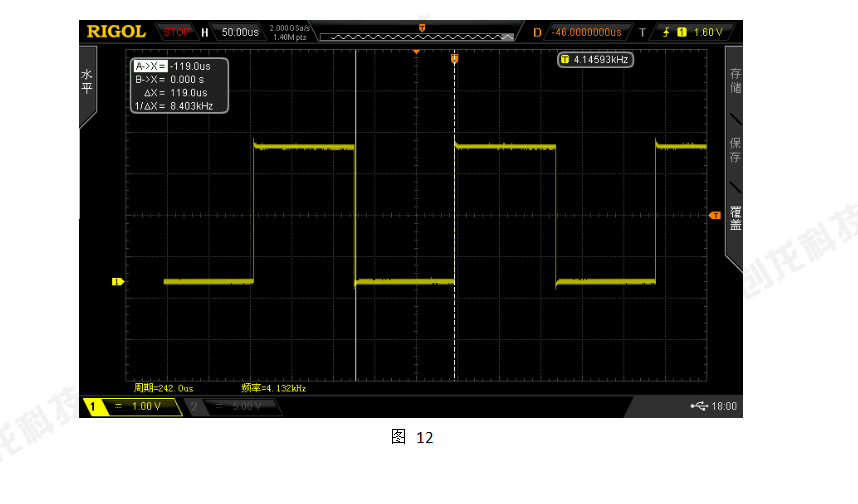This screenshot has height=504, width=858.
Task: Click the STOP run status indicator
Action: pos(177,32)
